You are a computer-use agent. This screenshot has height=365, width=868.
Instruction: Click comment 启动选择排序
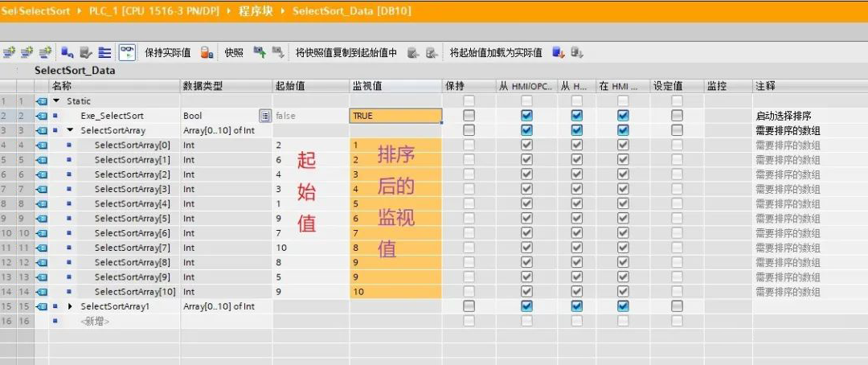(x=784, y=116)
